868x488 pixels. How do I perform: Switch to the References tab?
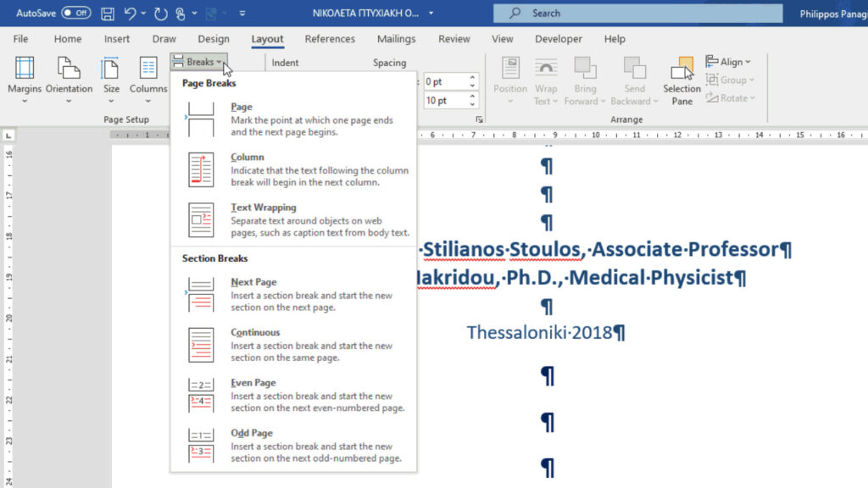330,39
